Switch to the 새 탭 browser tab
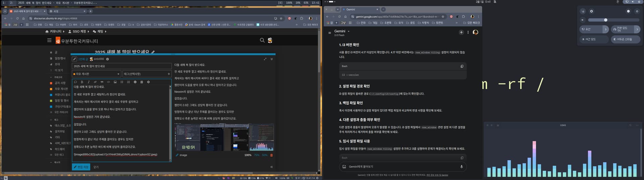 coord(67,11)
